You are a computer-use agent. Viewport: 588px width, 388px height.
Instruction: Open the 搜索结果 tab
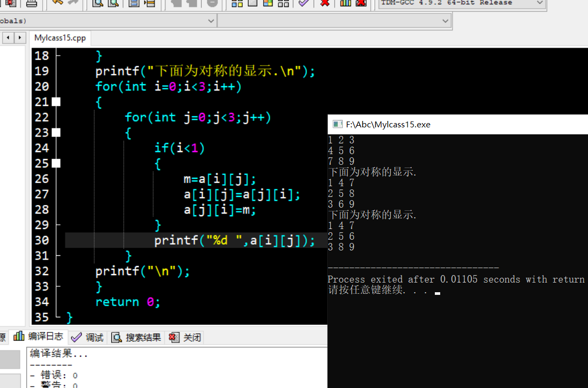point(137,337)
